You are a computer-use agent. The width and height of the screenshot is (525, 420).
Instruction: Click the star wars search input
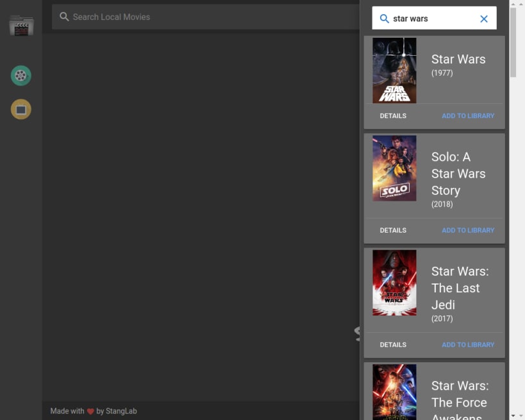tap(434, 19)
